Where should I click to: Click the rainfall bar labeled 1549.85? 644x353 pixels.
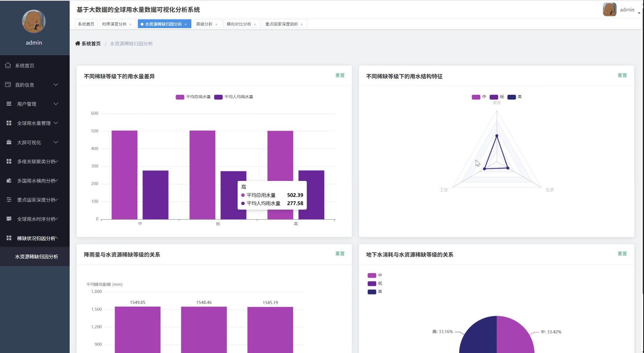(x=137, y=330)
